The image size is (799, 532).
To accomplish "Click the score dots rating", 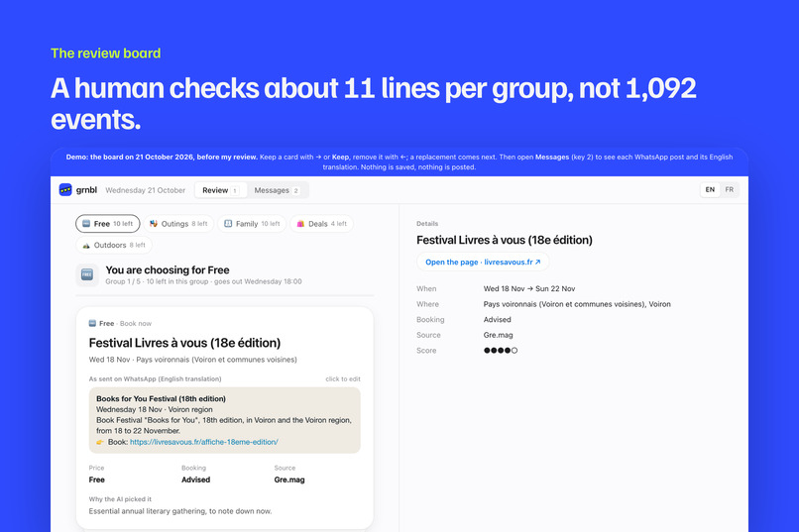I will 501,351.
